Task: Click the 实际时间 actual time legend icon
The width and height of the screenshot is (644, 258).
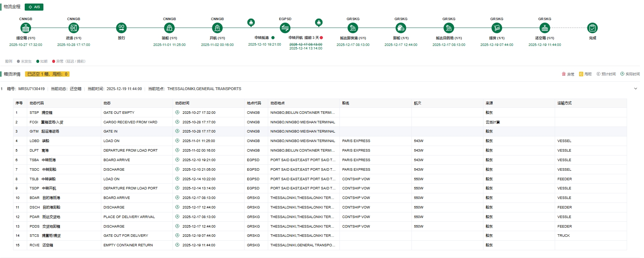Action: tap(622, 74)
